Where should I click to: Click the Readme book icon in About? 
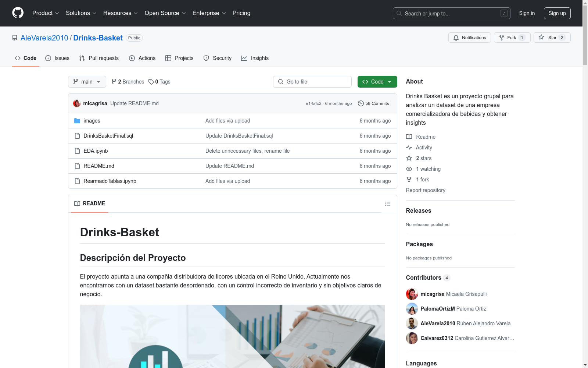[409, 137]
